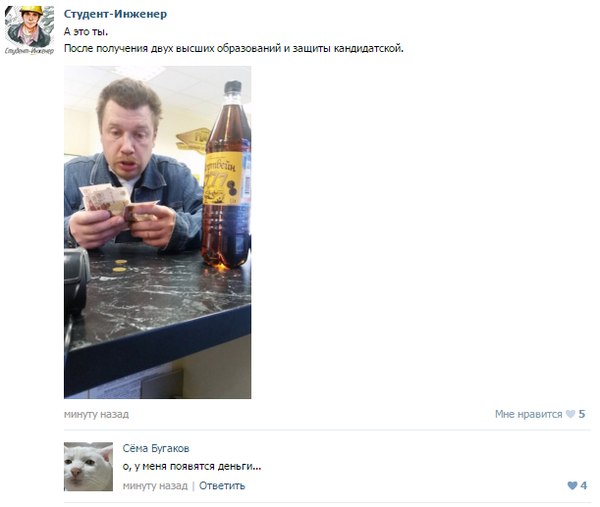Open Сёма Бугаков's white cat avatar
600x507 pixels.
(88, 466)
